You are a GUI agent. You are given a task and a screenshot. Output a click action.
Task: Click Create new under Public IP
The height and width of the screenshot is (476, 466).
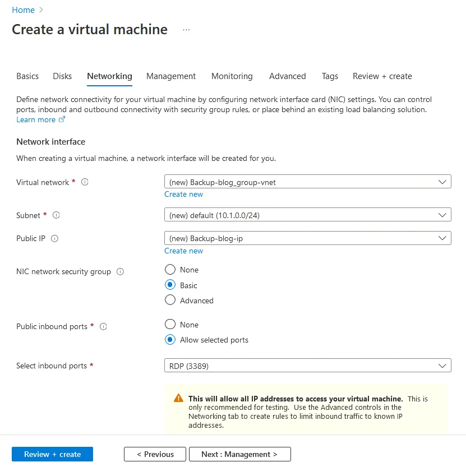pos(183,251)
